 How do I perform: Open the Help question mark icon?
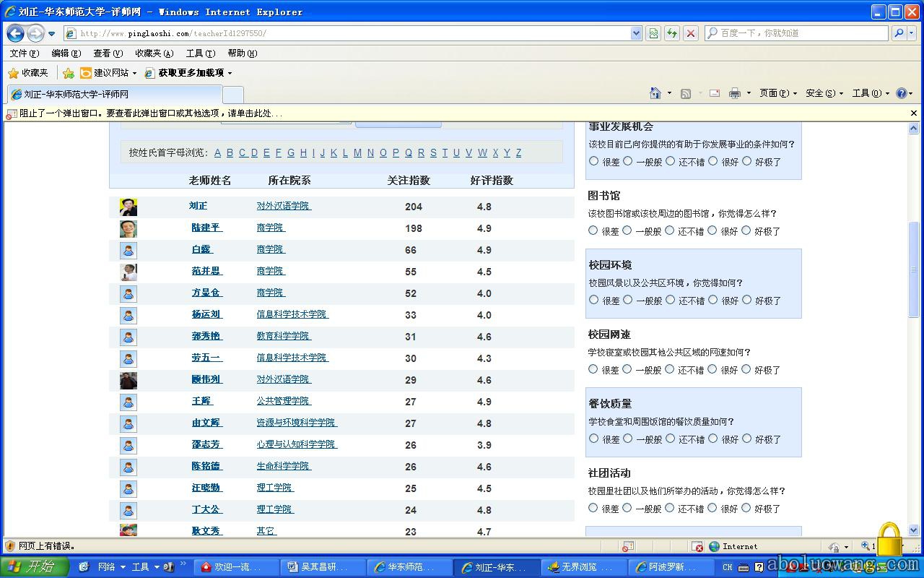pyautogui.click(x=901, y=93)
